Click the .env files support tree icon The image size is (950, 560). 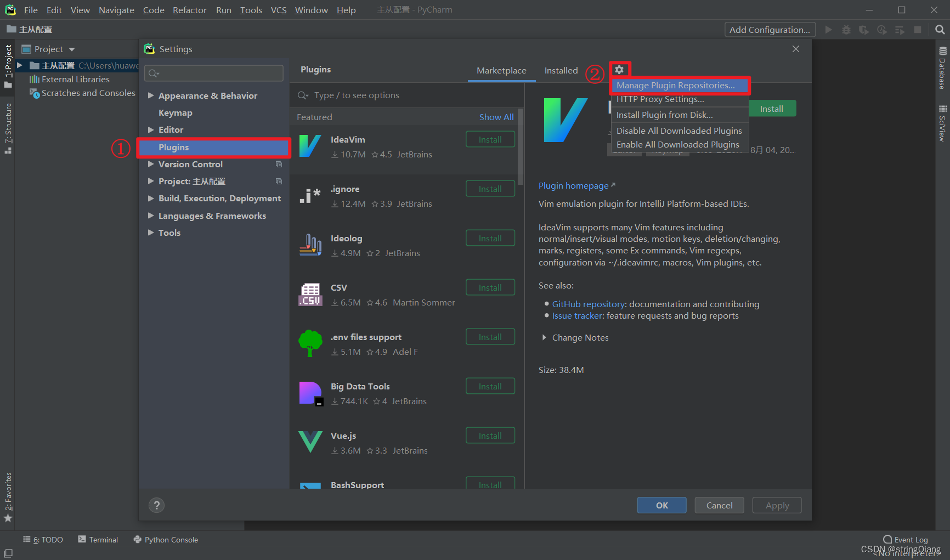310,343
